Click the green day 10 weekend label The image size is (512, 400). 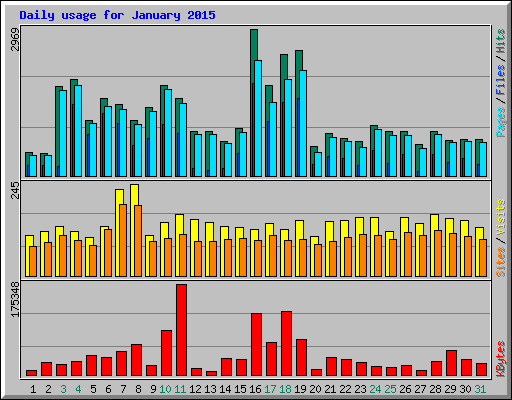(165, 389)
